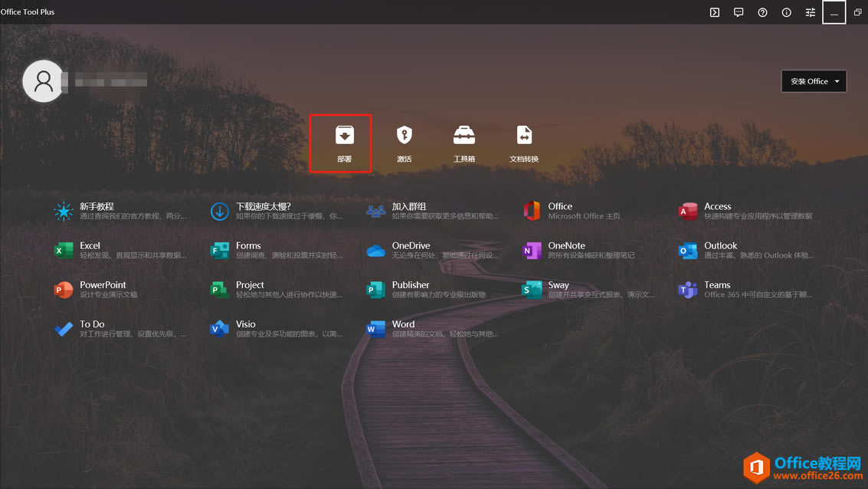Click the blurred username next to avatar

point(111,80)
